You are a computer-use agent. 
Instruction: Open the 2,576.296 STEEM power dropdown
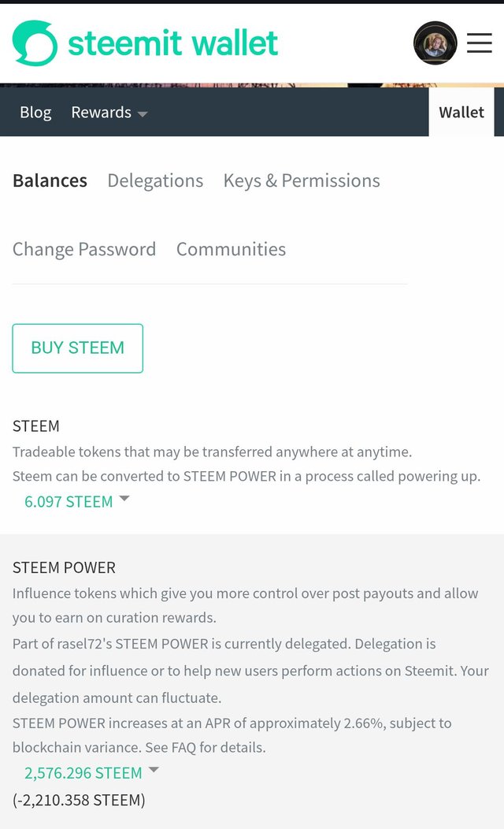click(x=83, y=773)
